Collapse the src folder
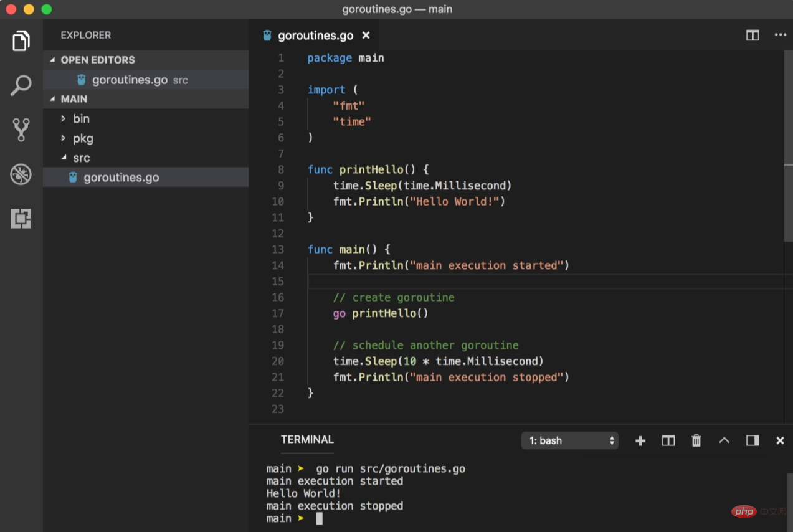 coord(81,158)
